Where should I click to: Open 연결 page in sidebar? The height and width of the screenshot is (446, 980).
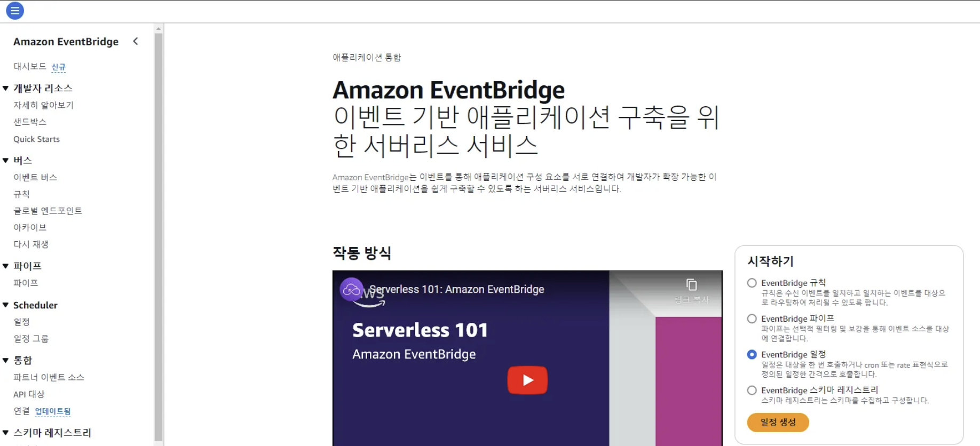[x=21, y=411]
